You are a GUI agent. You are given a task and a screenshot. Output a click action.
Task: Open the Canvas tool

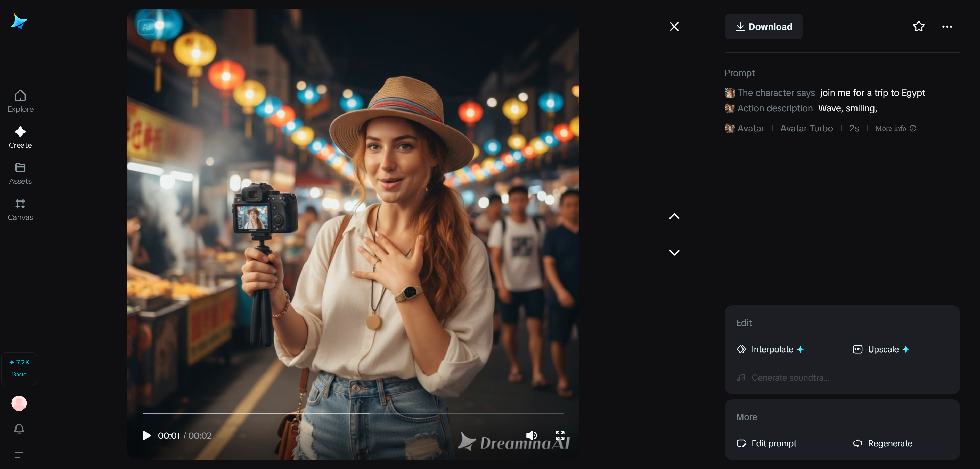point(20,210)
